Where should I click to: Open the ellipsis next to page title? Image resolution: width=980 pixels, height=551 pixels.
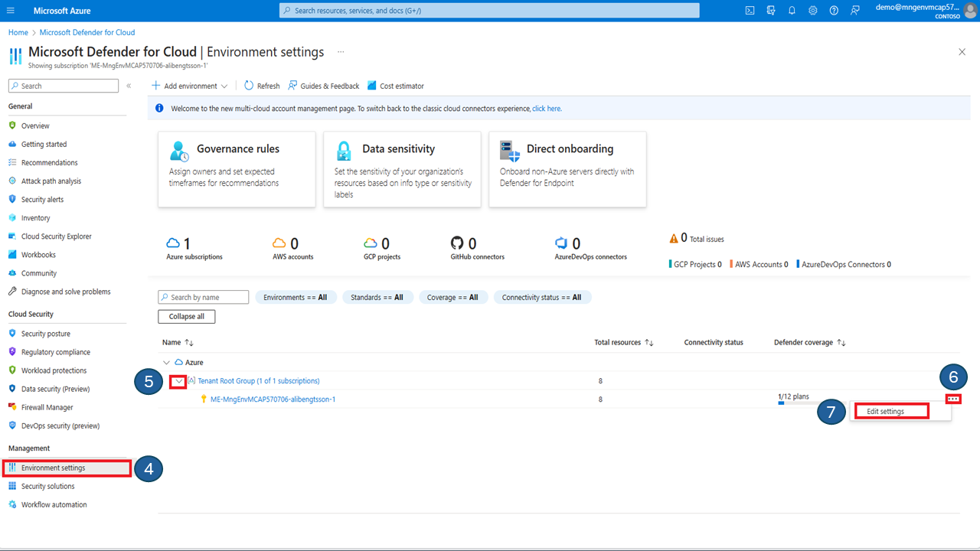point(341,52)
